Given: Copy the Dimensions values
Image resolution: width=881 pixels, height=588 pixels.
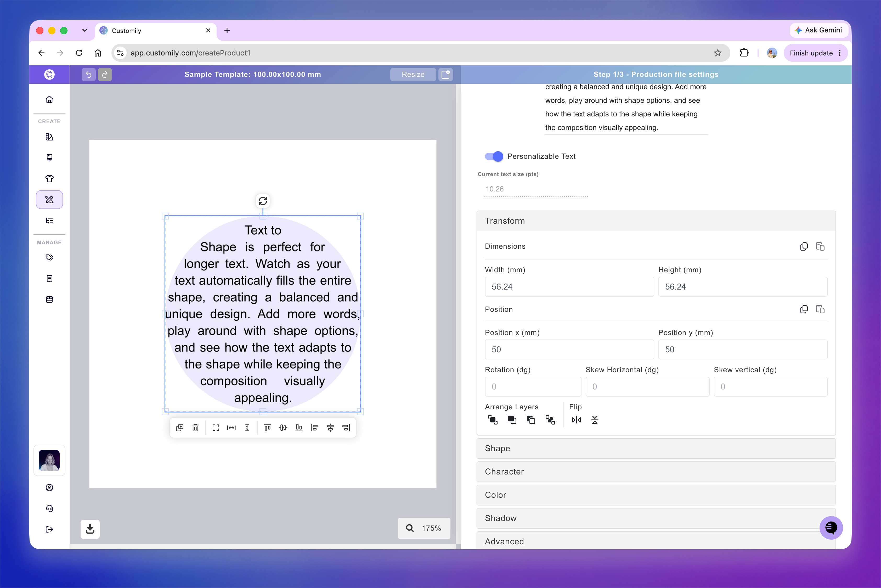Looking at the screenshot, I should (x=804, y=246).
